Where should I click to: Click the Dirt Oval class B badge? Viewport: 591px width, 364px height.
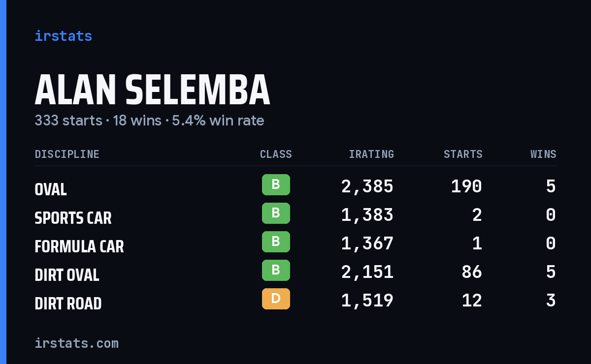(276, 271)
